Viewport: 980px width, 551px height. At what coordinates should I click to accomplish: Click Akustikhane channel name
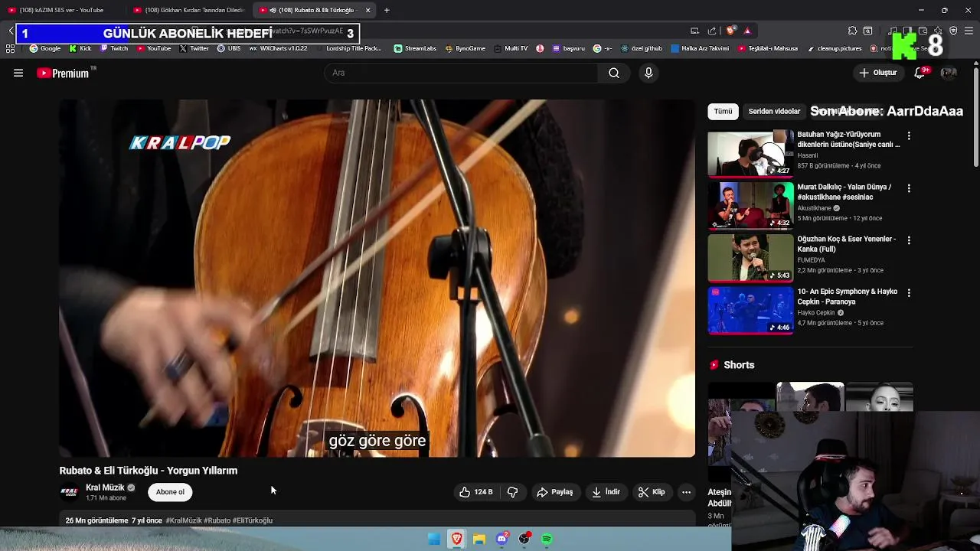[814, 208]
